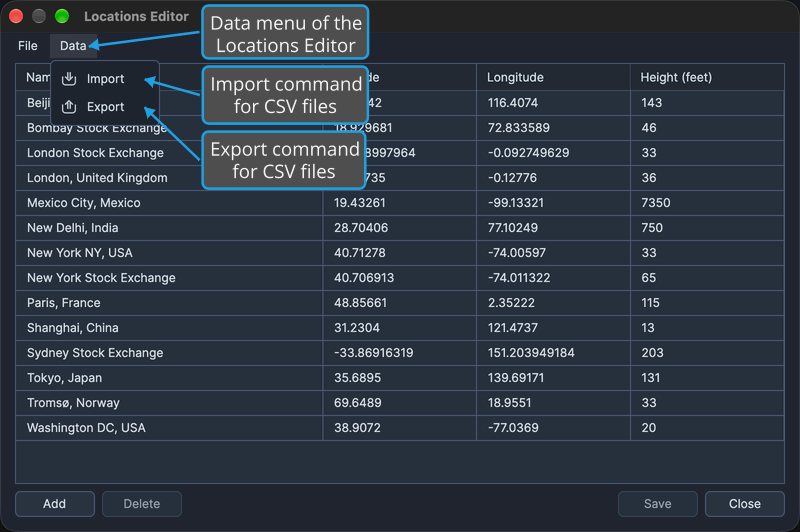Click longitude value -0.12776
The width and height of the screenshot is (800, 532).
[x=512, y=178]
